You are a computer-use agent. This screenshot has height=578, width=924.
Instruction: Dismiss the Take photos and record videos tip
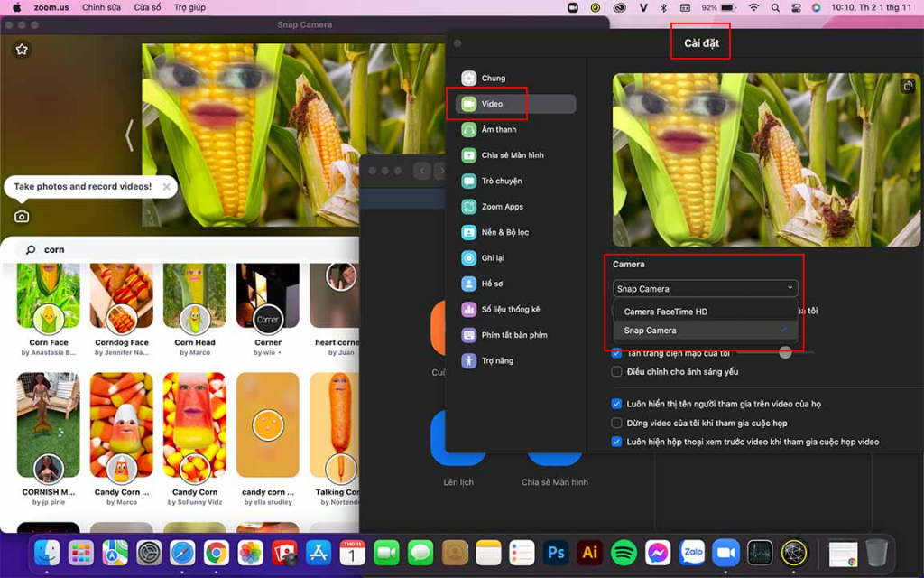[x=167, y=186]
